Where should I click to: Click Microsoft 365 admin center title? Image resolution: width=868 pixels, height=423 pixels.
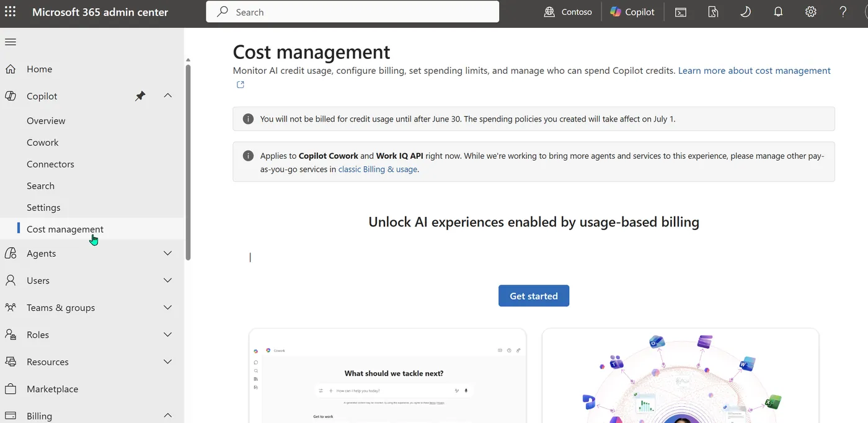(x=100, y=12)
